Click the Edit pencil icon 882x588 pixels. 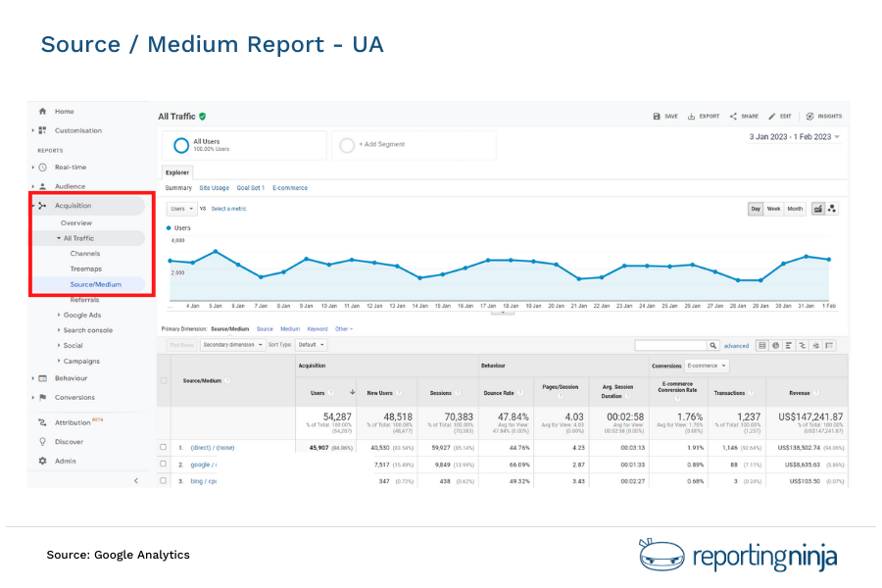tap(772, 117)
